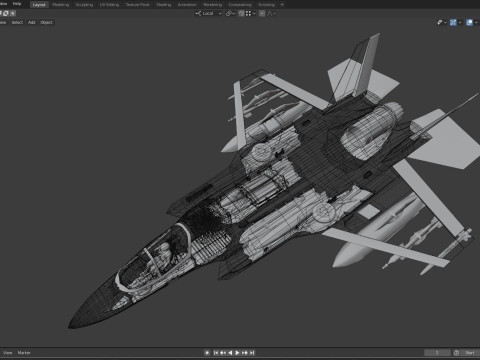Viewport: 480px width, 360px height.
Task: Open the pivot point dropdown
Action: point(230,13)
